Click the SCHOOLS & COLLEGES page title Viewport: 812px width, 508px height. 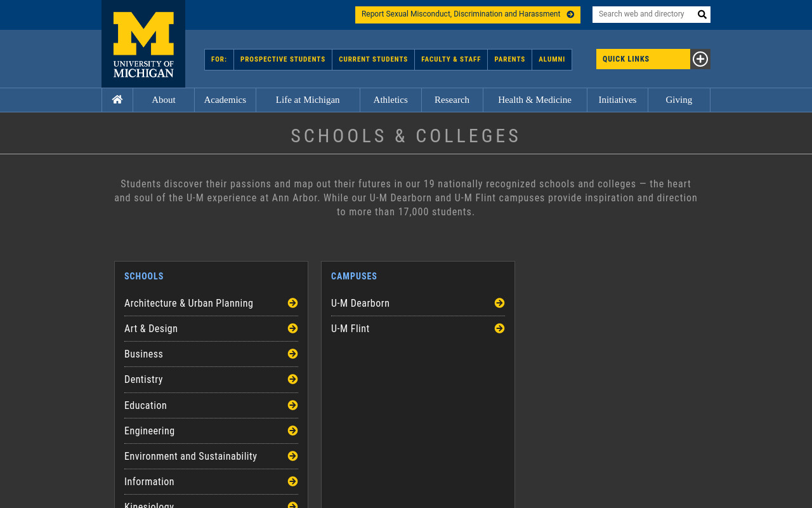[406, 136]
